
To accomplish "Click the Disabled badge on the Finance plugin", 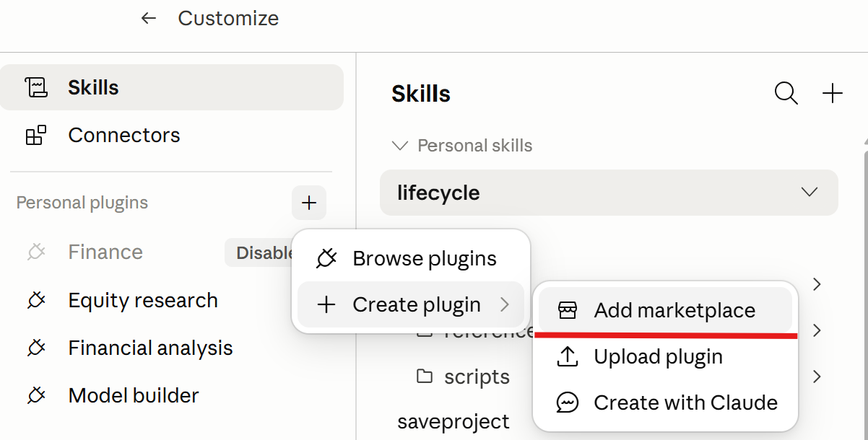I will pyautogui.click(x=260, y=252).
